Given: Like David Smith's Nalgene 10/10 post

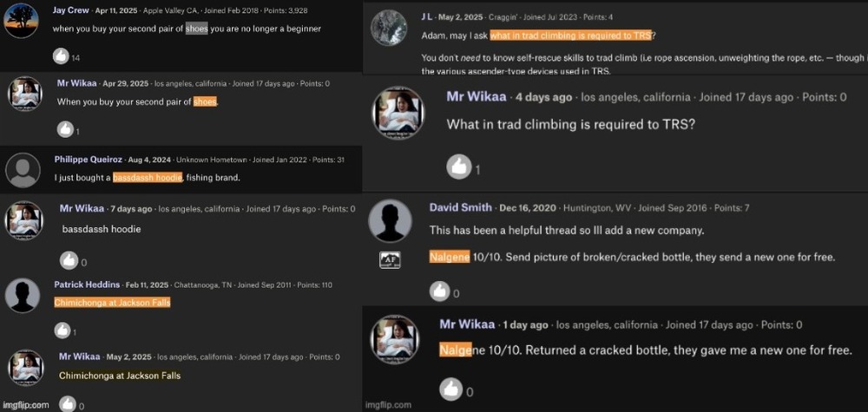Looking at the screenshot, I should point(439,291).
